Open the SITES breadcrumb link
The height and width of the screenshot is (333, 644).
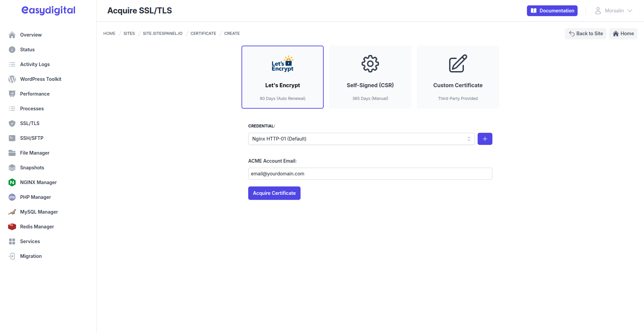tap(129, 33)
